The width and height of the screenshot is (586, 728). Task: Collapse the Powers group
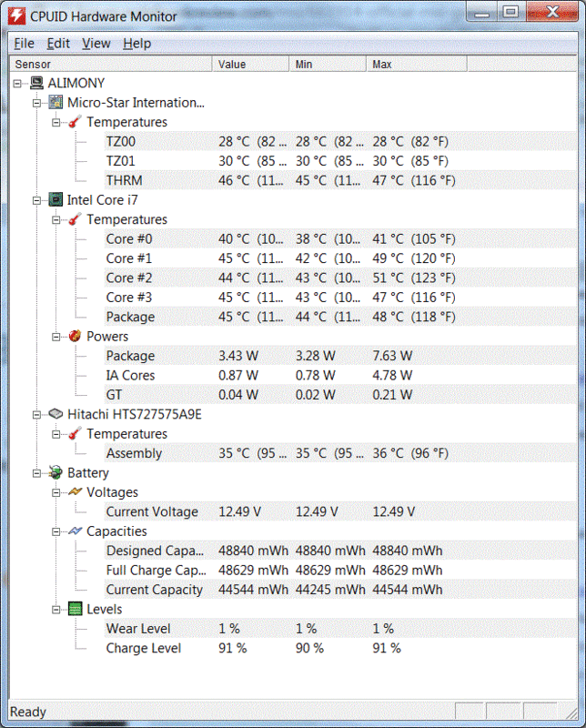[56, 337]
